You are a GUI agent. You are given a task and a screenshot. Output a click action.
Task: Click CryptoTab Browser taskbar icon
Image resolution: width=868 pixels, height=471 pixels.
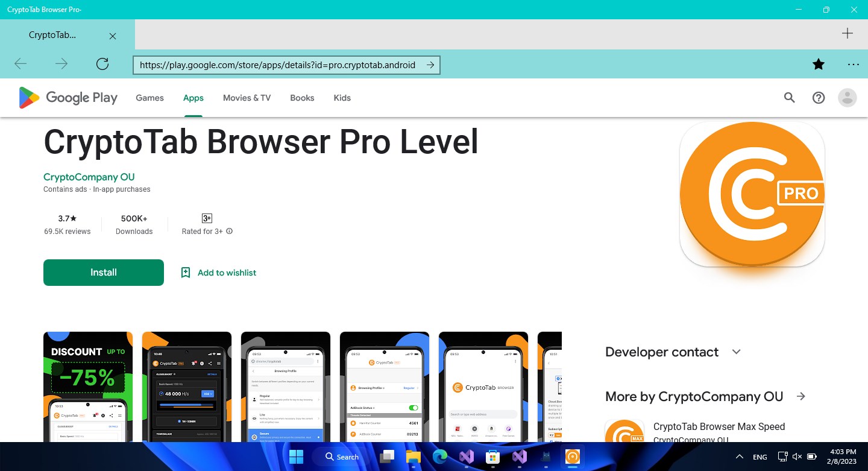click(572, 457)
